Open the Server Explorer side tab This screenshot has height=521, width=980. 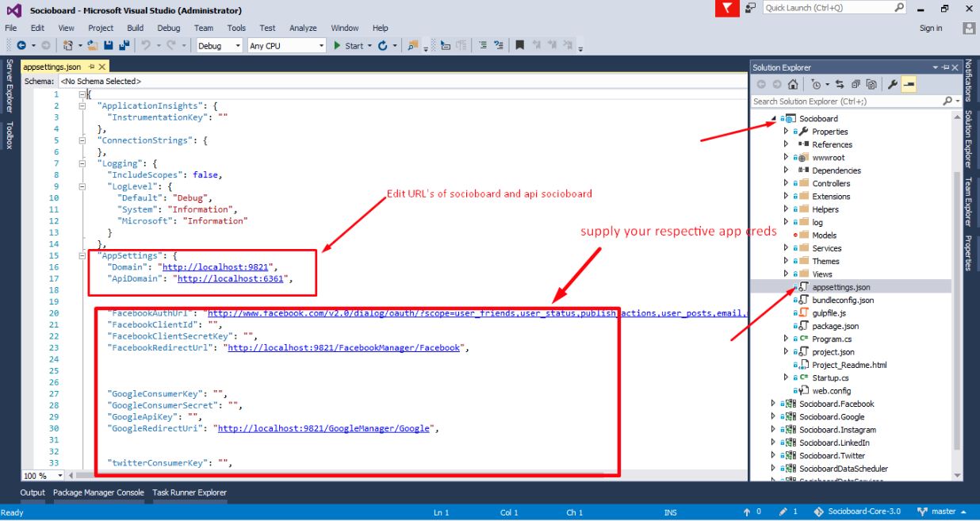coord(10,86)
